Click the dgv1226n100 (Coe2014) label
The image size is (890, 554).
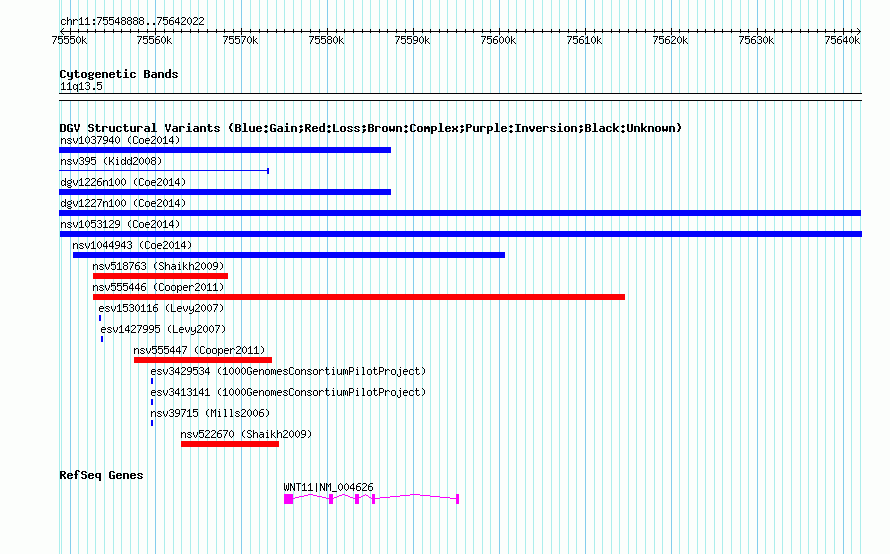click(x=123, y=182)
